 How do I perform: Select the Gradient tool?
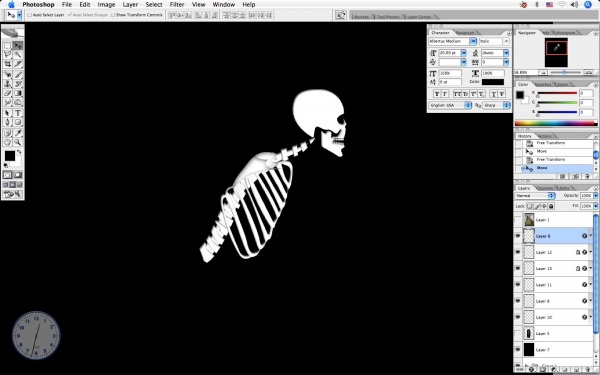coord(18,93)
